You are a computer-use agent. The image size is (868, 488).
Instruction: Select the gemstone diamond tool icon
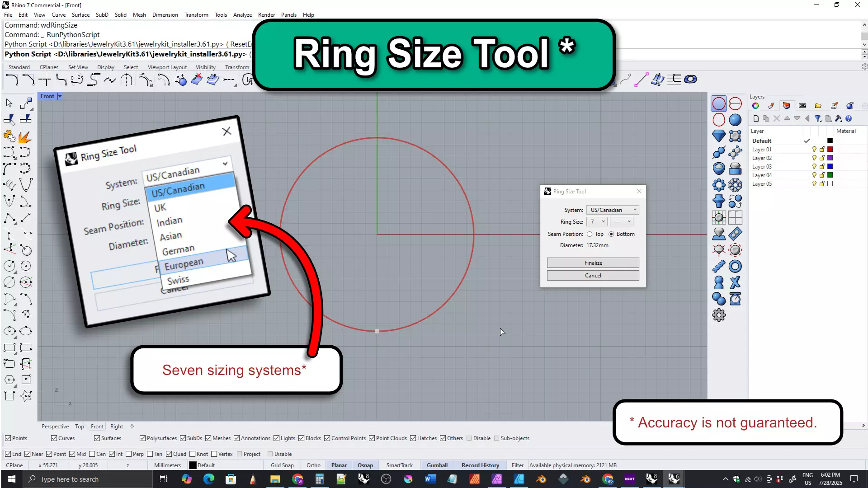click(x=718, y=136)
